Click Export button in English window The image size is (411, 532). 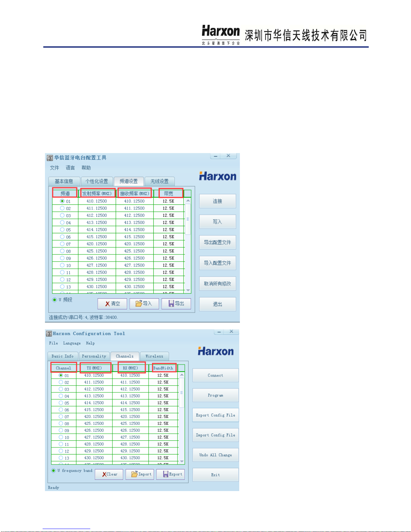click(170, 474)
